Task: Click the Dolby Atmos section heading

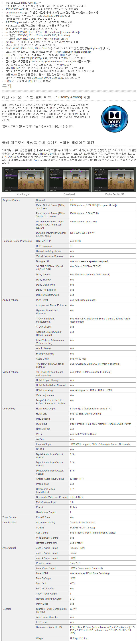Action: (x=46, y=97)
